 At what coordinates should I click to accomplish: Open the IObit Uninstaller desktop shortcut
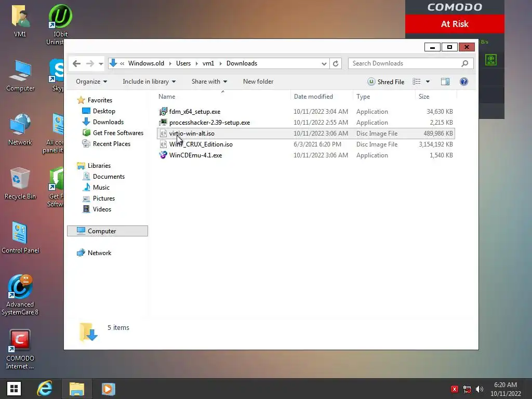[59, 24]
